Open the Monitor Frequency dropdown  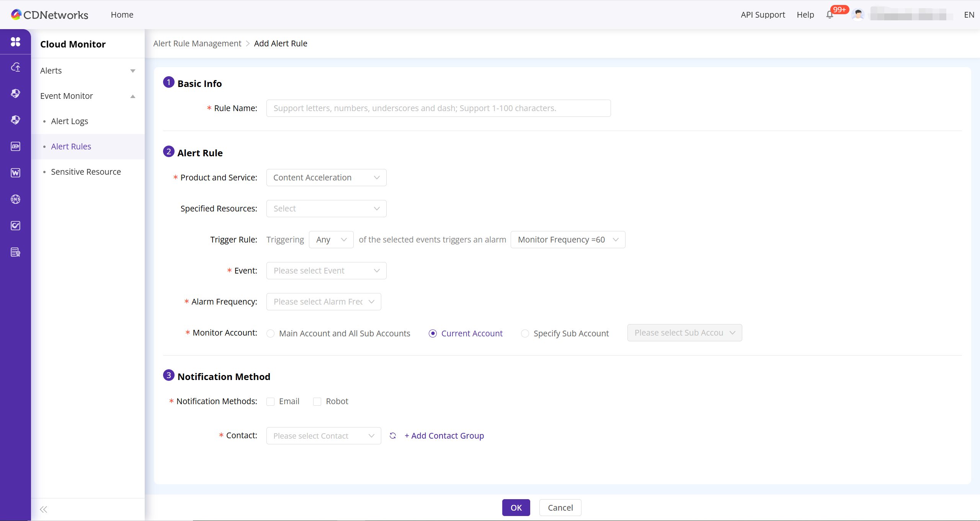[567, 239]
